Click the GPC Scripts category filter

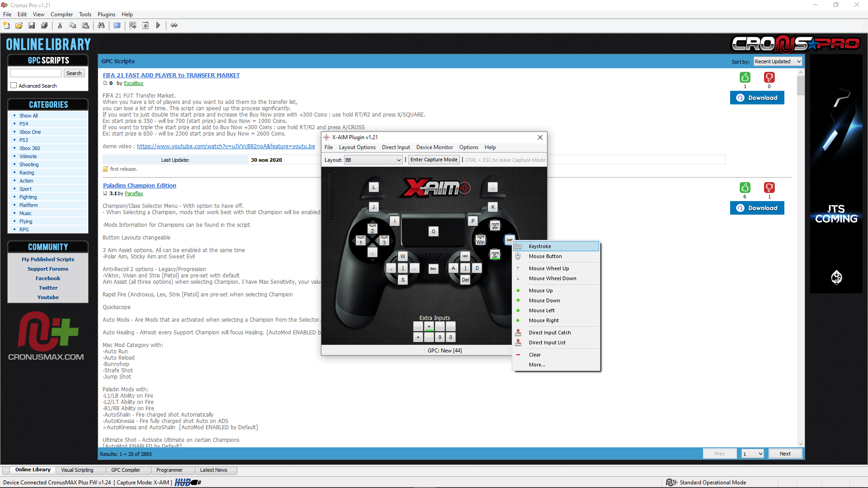pos(48,60)
